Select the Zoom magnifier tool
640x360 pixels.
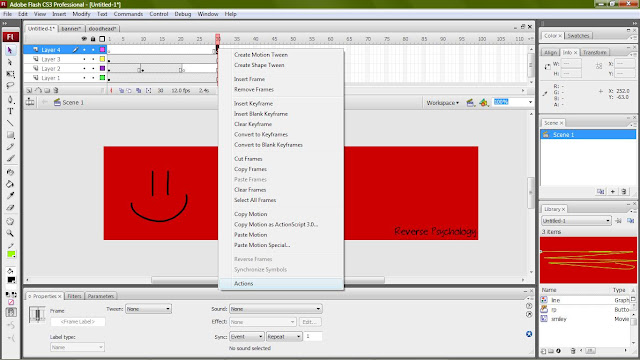[10, 233]
